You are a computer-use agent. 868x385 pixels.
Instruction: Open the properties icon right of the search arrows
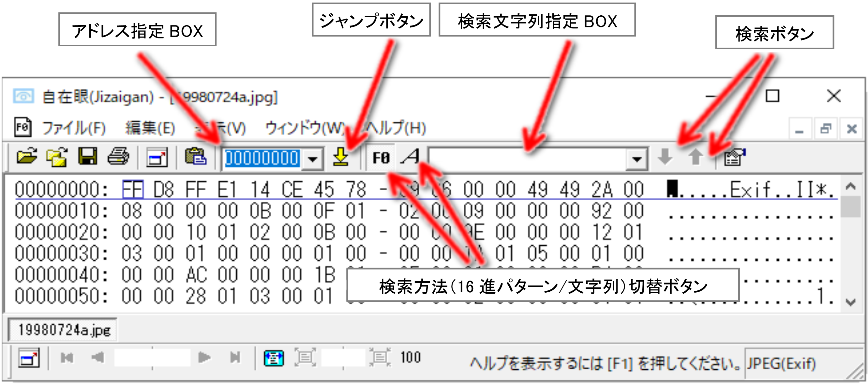[x=735, y=157]
